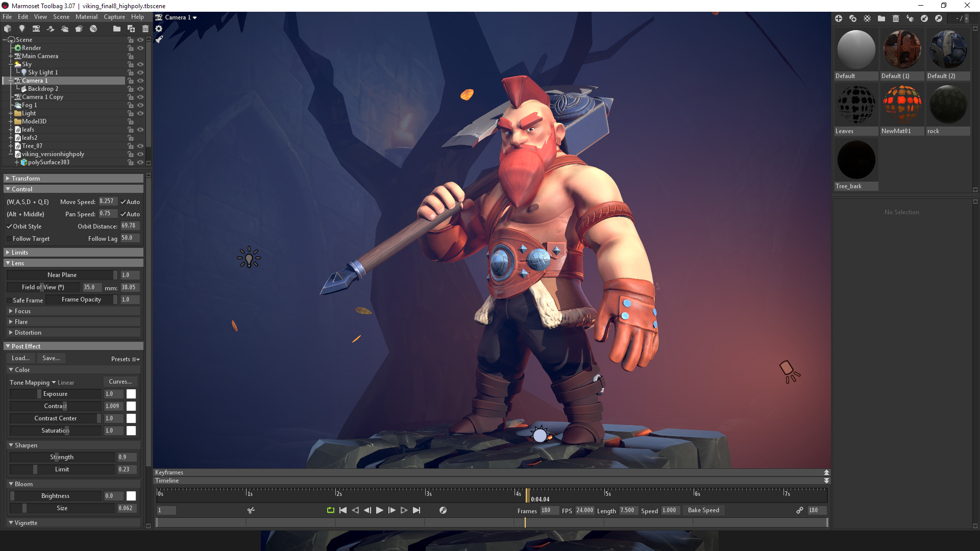
Task: Disable Orbit Style checkbox
Action: coord(9,227)
